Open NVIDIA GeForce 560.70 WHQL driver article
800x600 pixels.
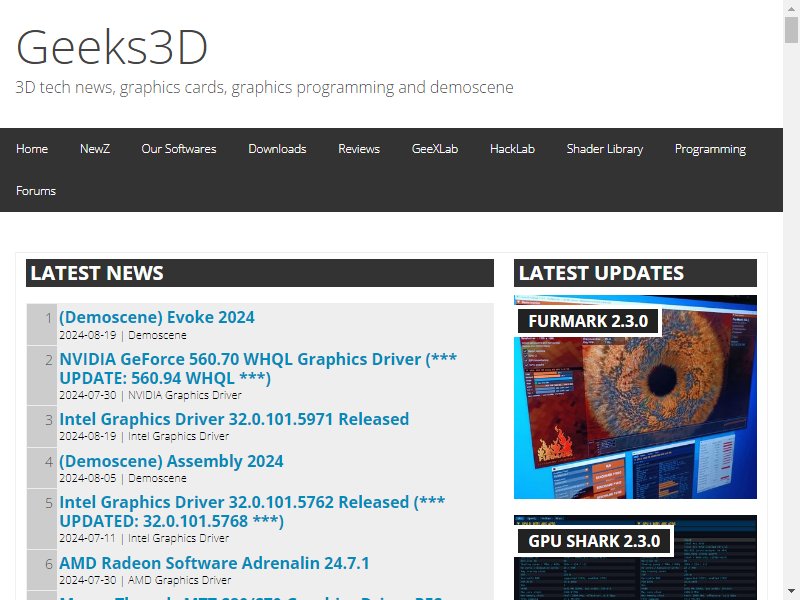(258, 368)
